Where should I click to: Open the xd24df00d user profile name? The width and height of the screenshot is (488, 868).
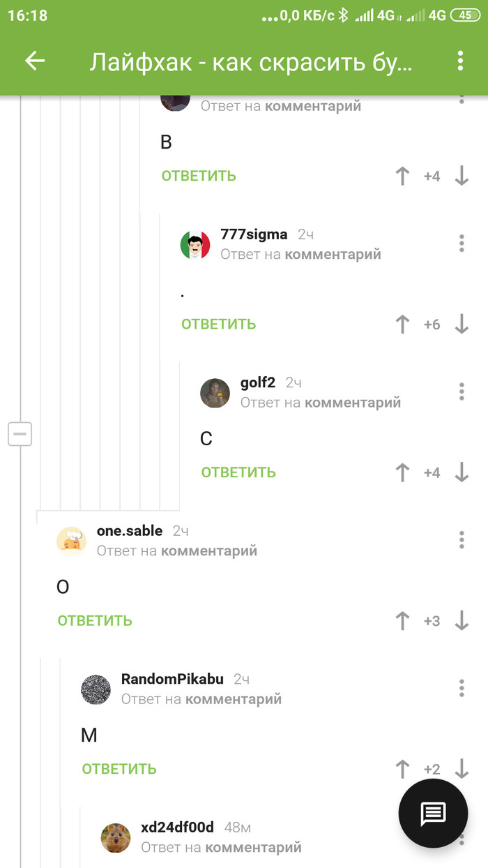tap(177, 828)
